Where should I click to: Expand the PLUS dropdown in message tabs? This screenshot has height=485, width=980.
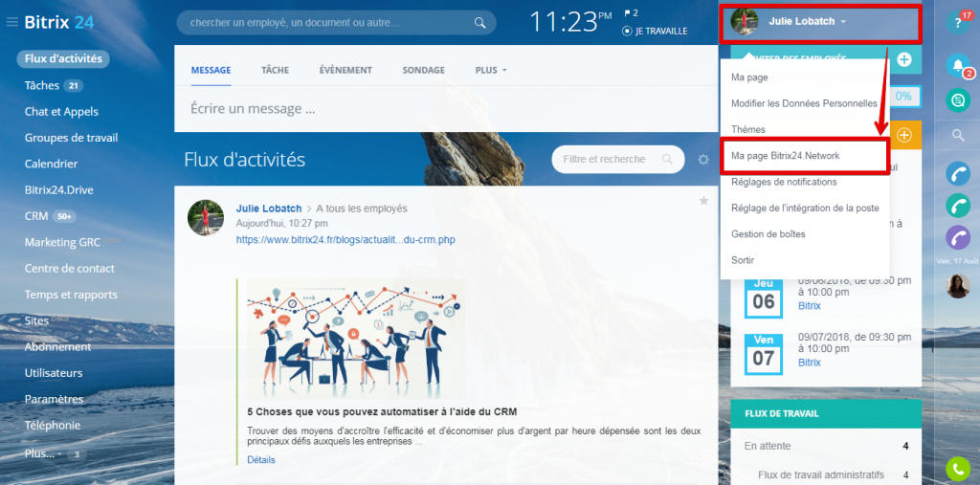(491, 70)
